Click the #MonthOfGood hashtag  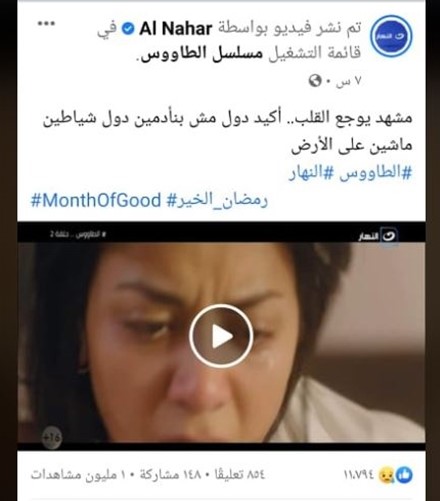pyautogui.click(x=96, y=200)
